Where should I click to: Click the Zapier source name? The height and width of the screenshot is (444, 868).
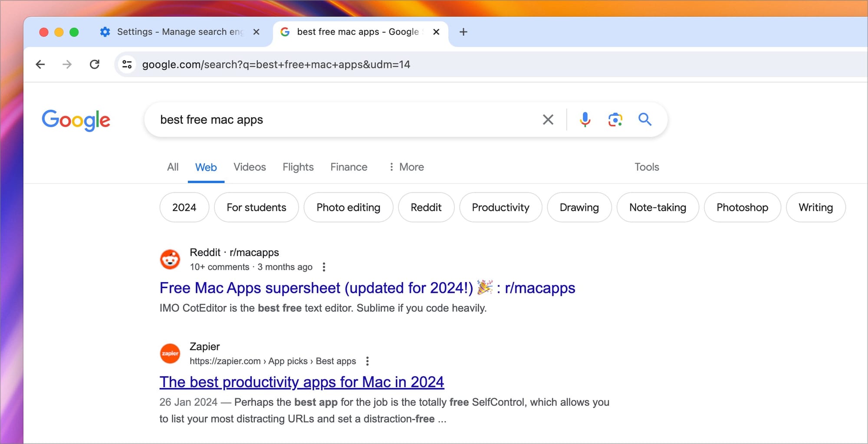[x=205, y=347]
